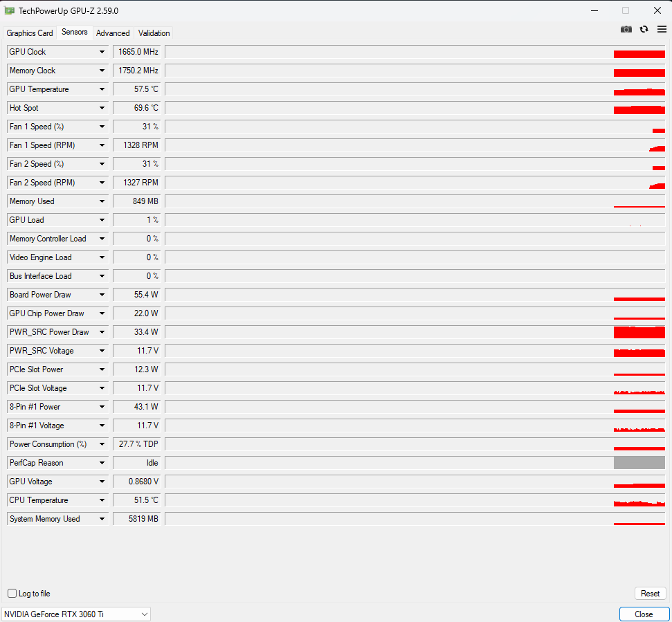Select the Sensors tab
672x622 pixels.
(x=75, y=32)
